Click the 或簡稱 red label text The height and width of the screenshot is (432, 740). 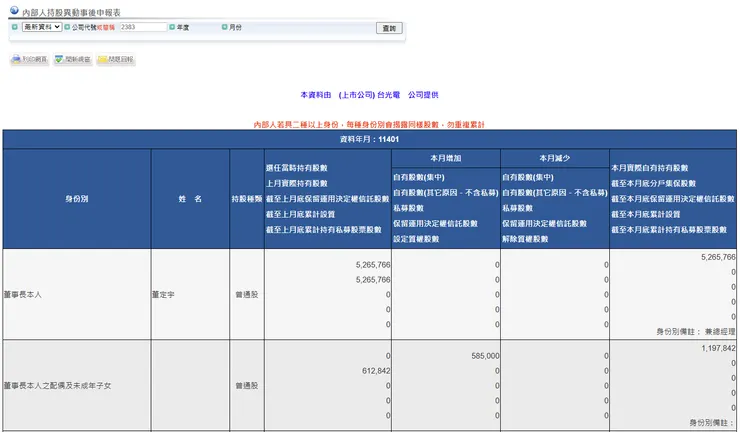click(106, 27)
